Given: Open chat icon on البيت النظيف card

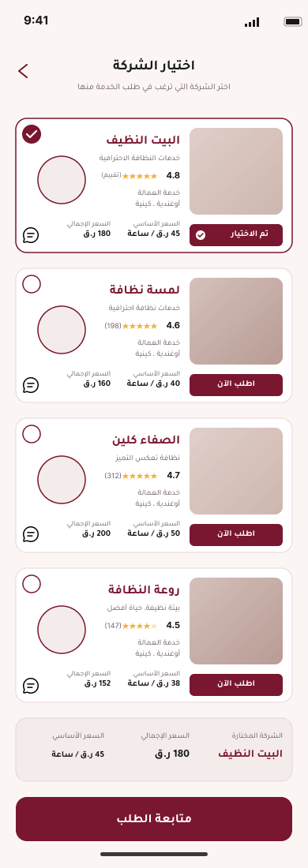Looking at the screenshot, I should [31, 235].
